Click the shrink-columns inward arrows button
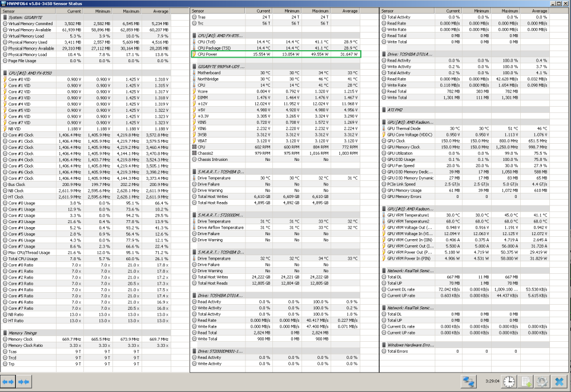 point(23,382)
